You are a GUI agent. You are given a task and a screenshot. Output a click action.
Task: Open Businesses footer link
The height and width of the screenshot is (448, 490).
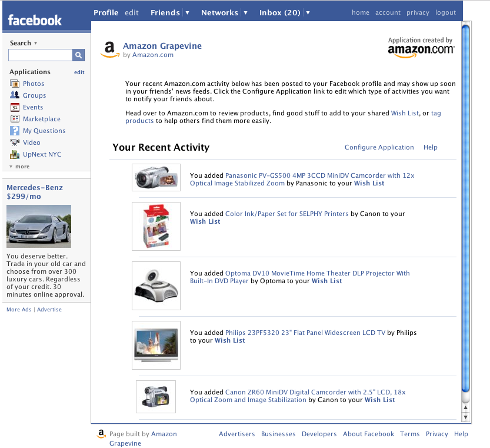coord(278,434)
